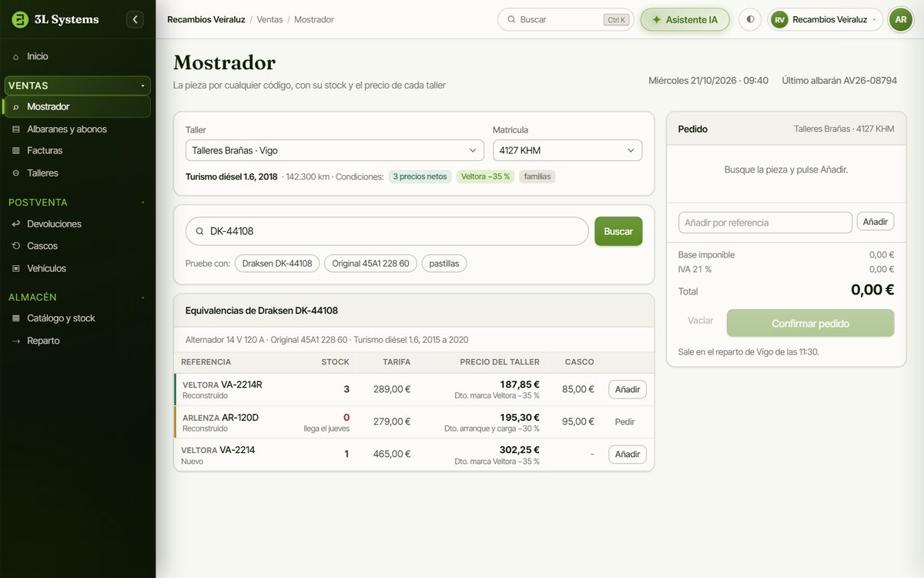Image resolution: width=924 pixels, height=578 pixels.
Task: Go to Inicio in the sidebar
Action: [78, 56]
